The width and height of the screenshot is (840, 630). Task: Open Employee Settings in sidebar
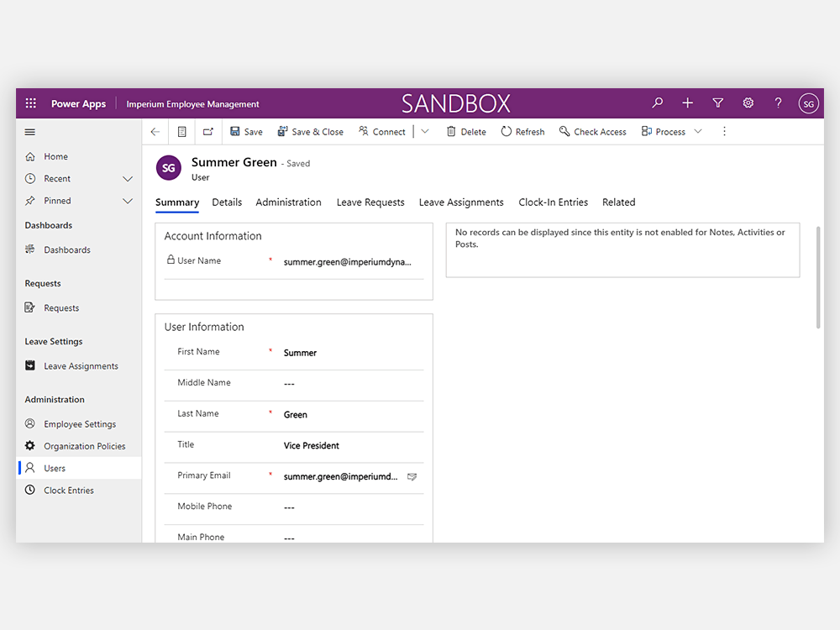click(x=79, y=423)
